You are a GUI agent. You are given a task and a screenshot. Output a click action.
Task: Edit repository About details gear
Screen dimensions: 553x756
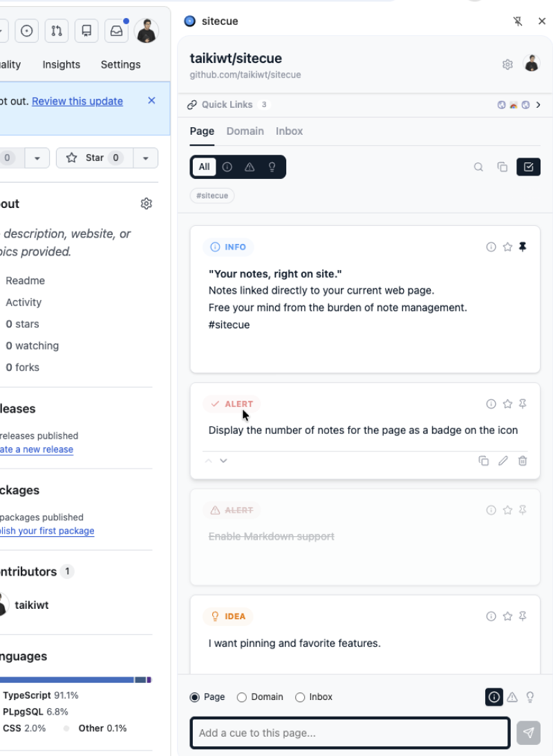146,203
